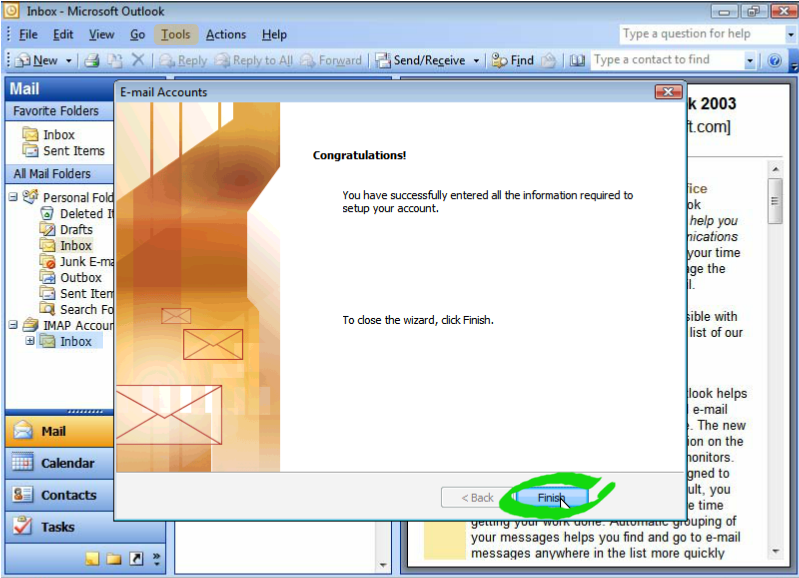799x578 pixels.
Task: Click the Shortcuts icon at pane bottom
Action: [x=136, y=559]
